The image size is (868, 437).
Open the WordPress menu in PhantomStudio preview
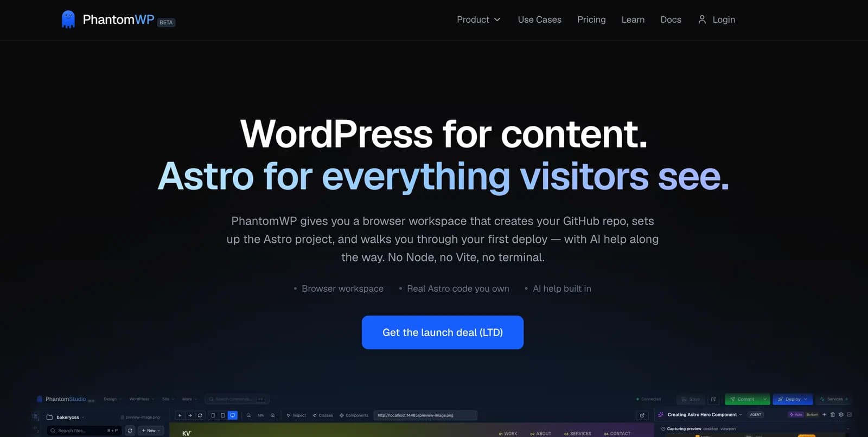[x=142, y=399]
